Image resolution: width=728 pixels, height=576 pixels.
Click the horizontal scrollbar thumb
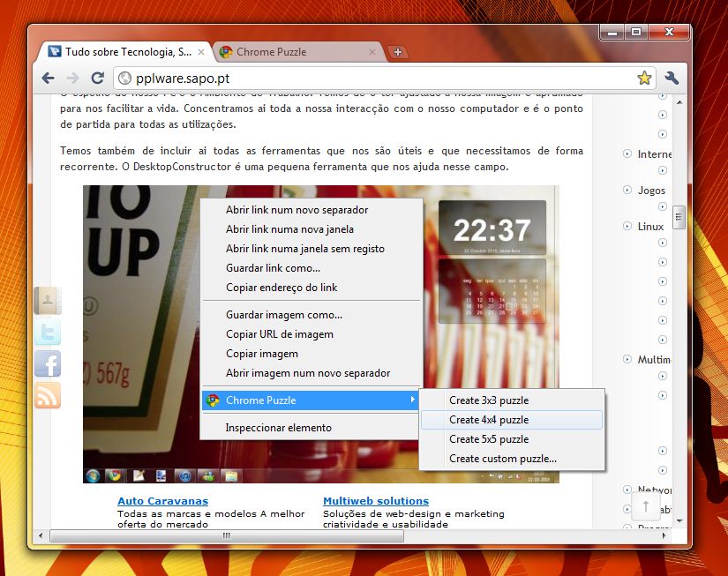[227, 535]
